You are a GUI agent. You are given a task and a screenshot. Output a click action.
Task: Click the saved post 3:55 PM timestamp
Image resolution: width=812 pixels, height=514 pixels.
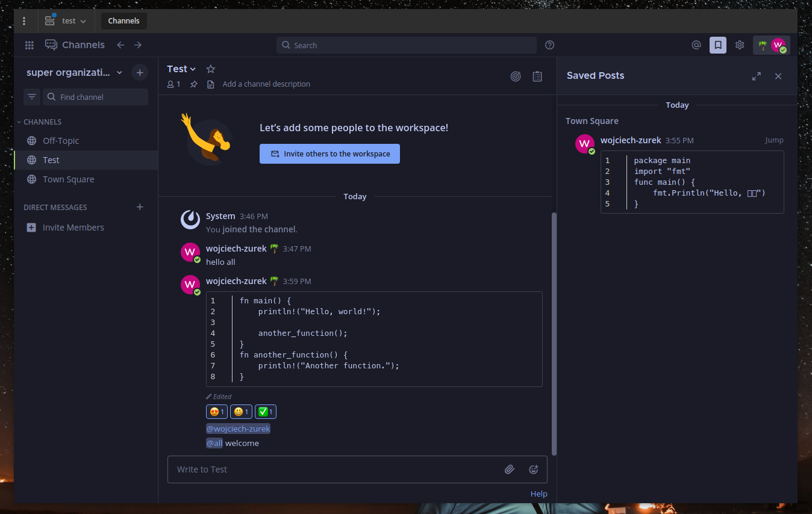coord(679,140)
